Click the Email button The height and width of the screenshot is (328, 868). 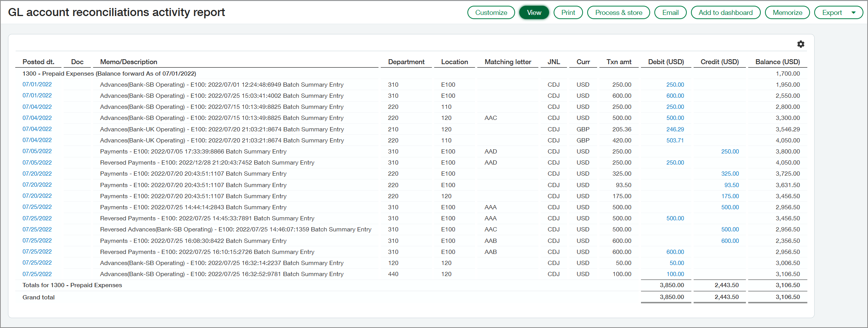(670, 13)
